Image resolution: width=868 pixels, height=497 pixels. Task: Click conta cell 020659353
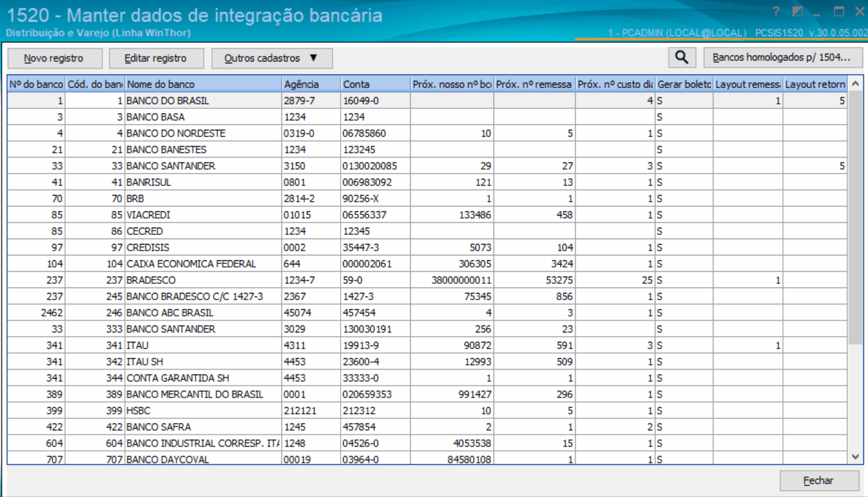[375, 394]
